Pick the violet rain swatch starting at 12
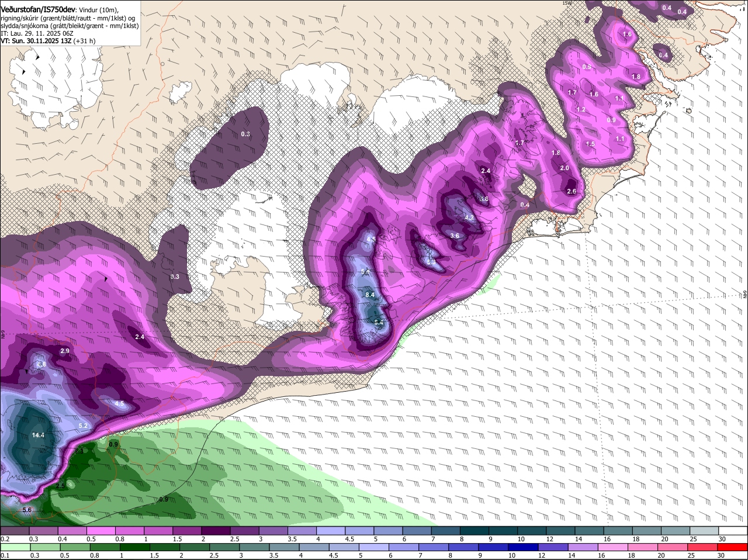Viewport: 748px width, 560px height. (554, 547)
